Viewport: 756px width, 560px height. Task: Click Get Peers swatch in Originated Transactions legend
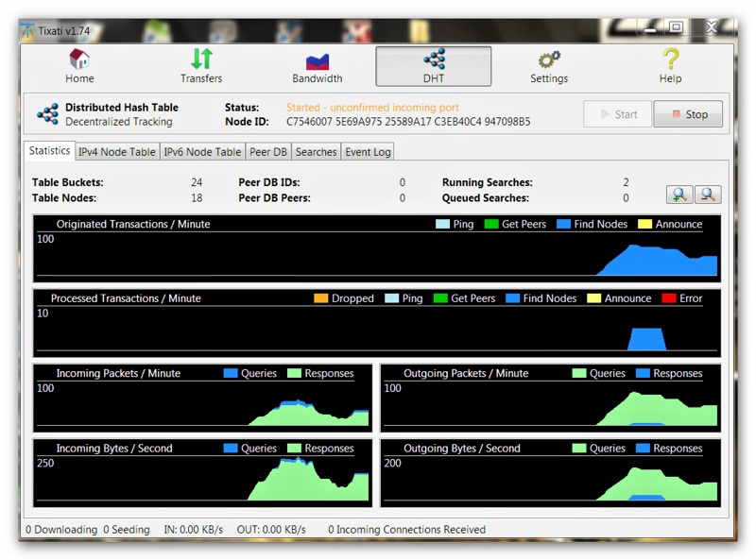[491, 224]
